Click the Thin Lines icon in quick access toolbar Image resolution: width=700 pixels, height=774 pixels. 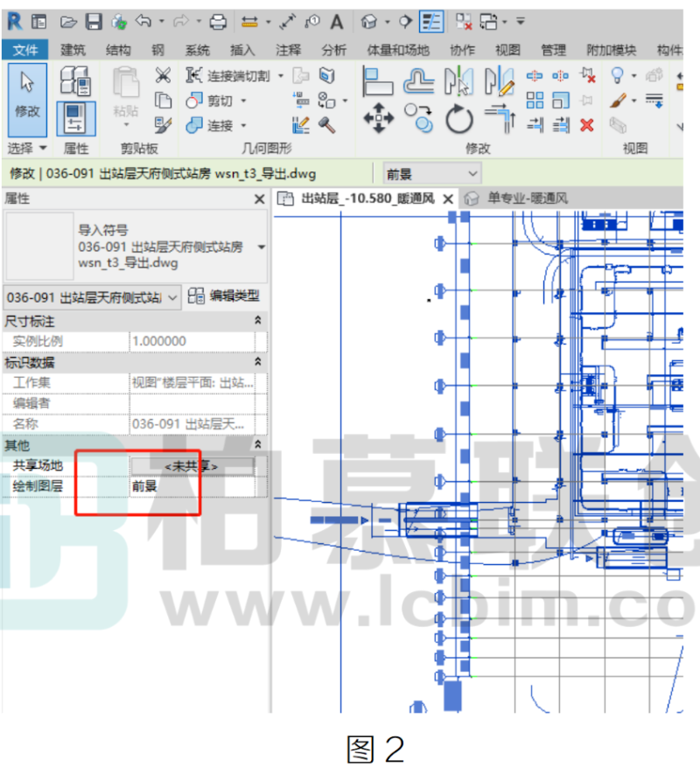point(431,22)
